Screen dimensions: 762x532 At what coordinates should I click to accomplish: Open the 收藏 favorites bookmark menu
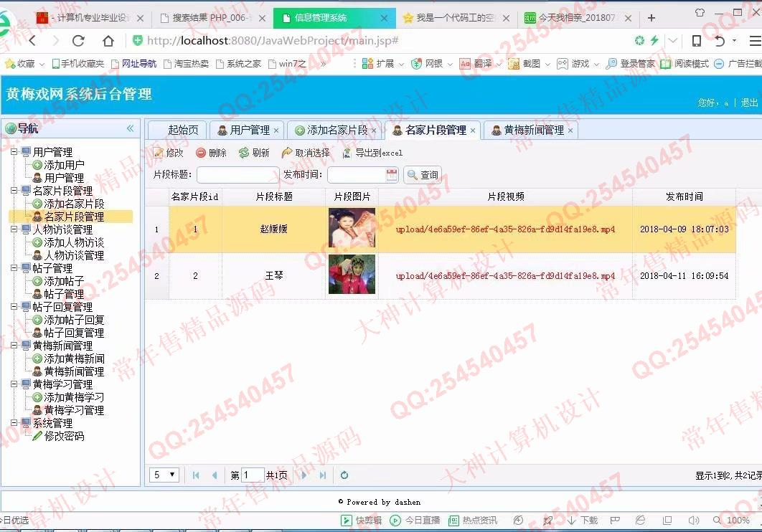pyautogui.click(x=24, y=64)
